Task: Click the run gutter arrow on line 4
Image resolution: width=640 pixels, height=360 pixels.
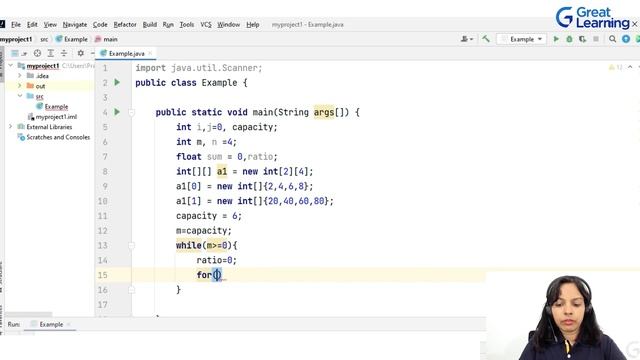Action: [x=117, y=112]
